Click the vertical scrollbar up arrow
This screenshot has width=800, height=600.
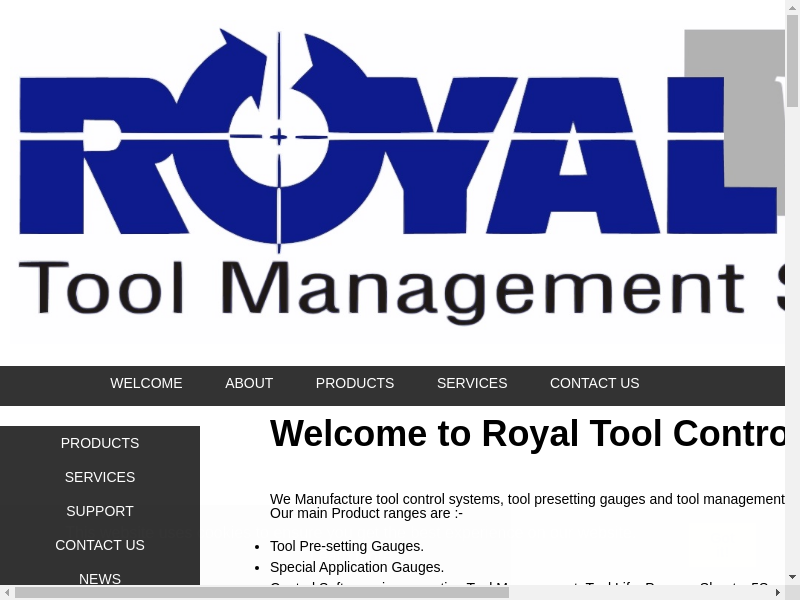click(x=792, y=7)
